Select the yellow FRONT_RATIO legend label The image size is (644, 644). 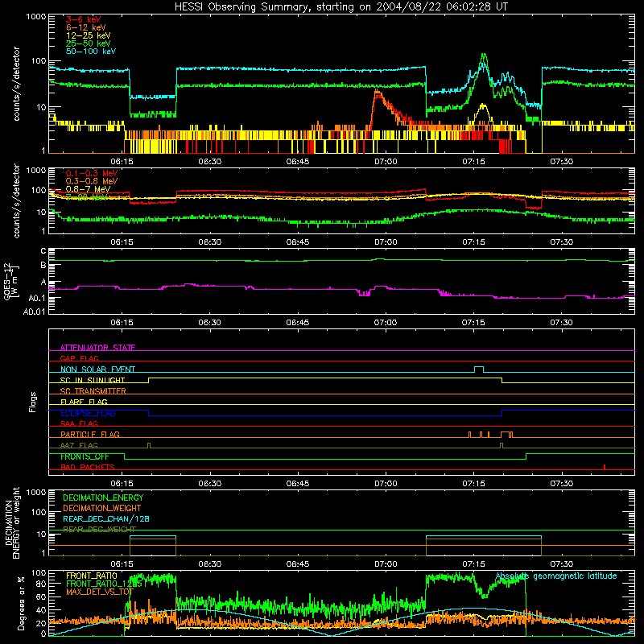(92, 576)
